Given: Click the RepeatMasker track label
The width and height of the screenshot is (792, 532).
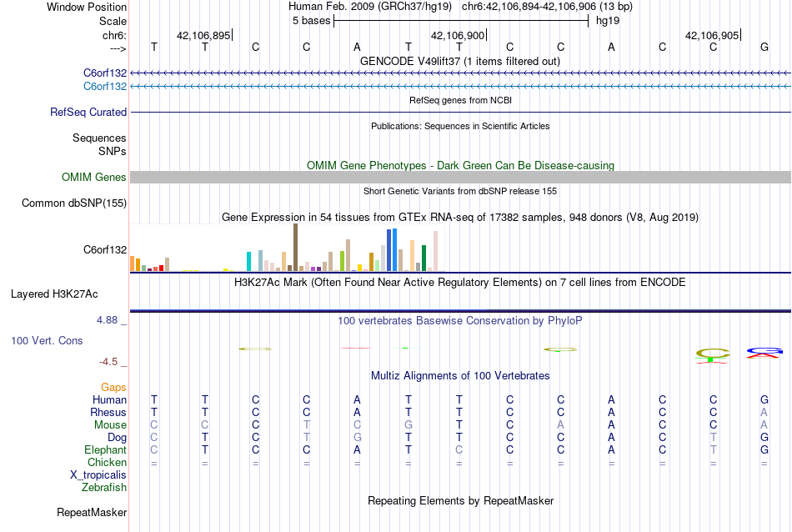Looking at the screenshot, I should (x=92, y=512).
